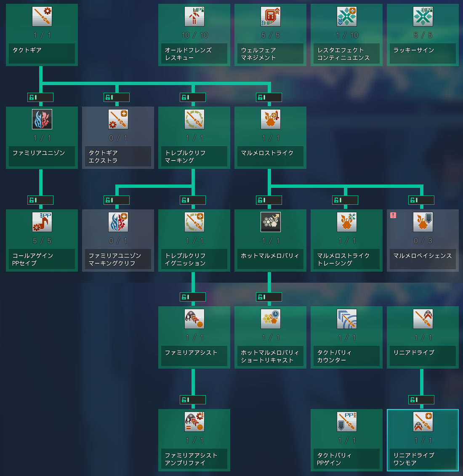Select the タクトパリィカウンター skill icon

[x=346, y=319]
